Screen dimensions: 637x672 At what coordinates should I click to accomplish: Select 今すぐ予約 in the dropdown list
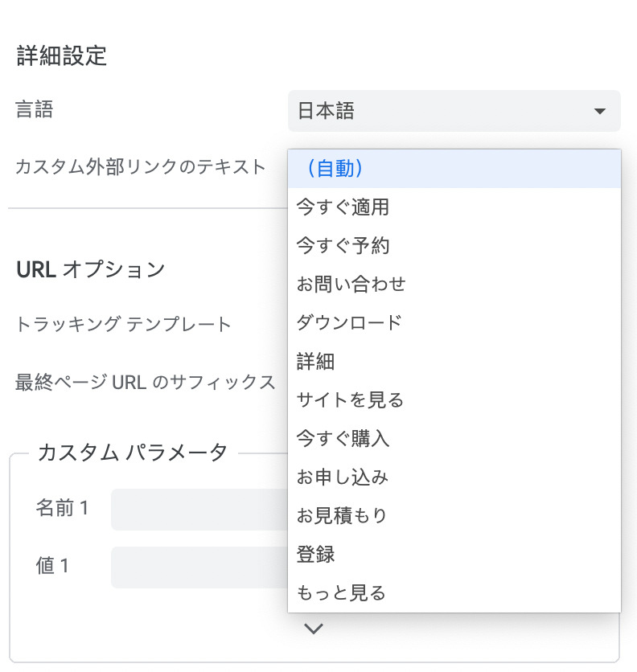[x=454, y=246]
